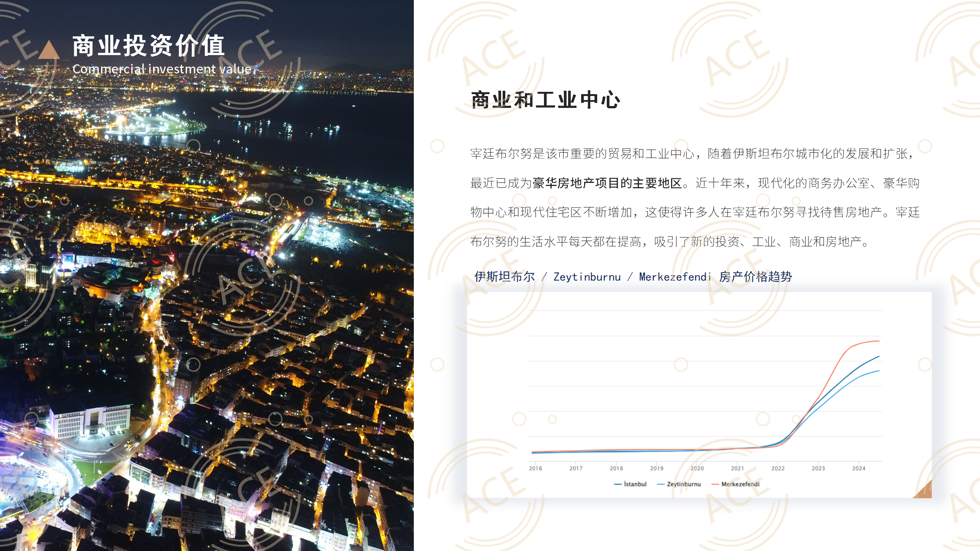980x551 pixels.
Task: Click the Zeytinburnu legend line marker
Action: coord(660,484)
